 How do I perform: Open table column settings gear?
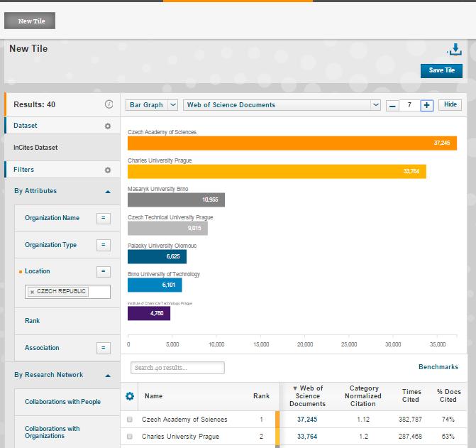coord(130,396)
